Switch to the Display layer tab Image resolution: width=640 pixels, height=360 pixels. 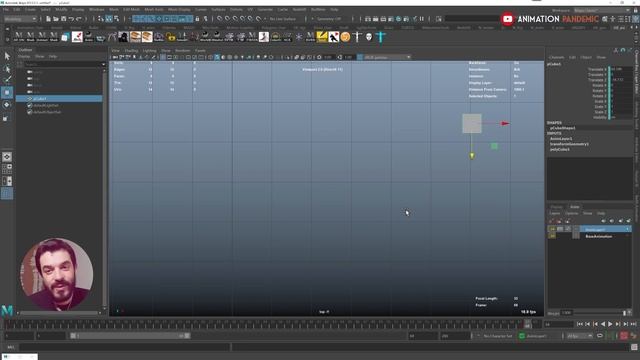point(556,207)
